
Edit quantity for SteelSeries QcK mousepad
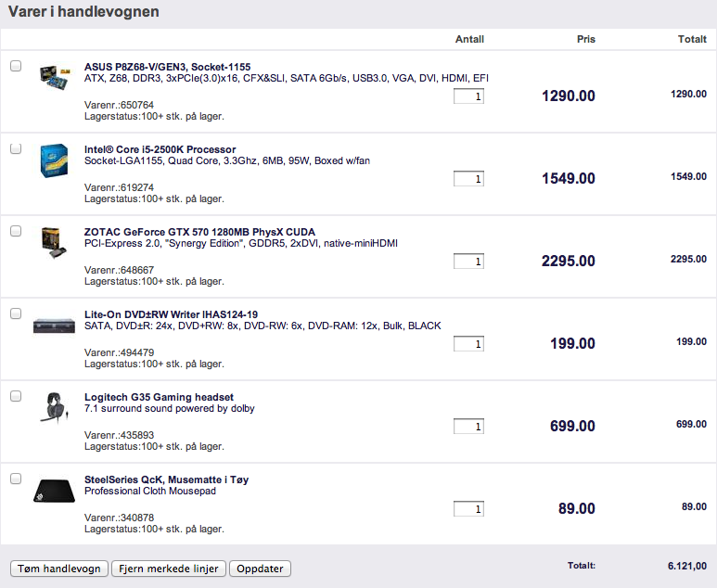pyautogui.click(x=468, y=509)
